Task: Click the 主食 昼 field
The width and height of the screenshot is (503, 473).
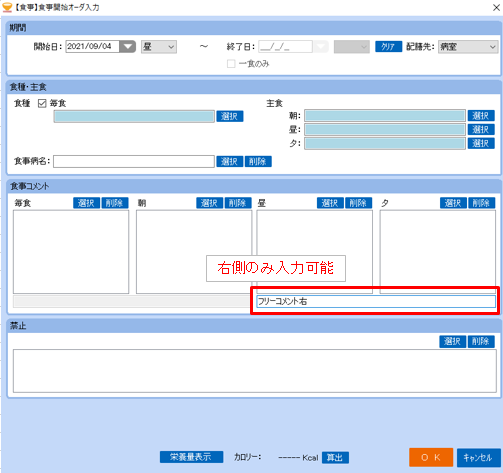Action: (x=385, y=129)
